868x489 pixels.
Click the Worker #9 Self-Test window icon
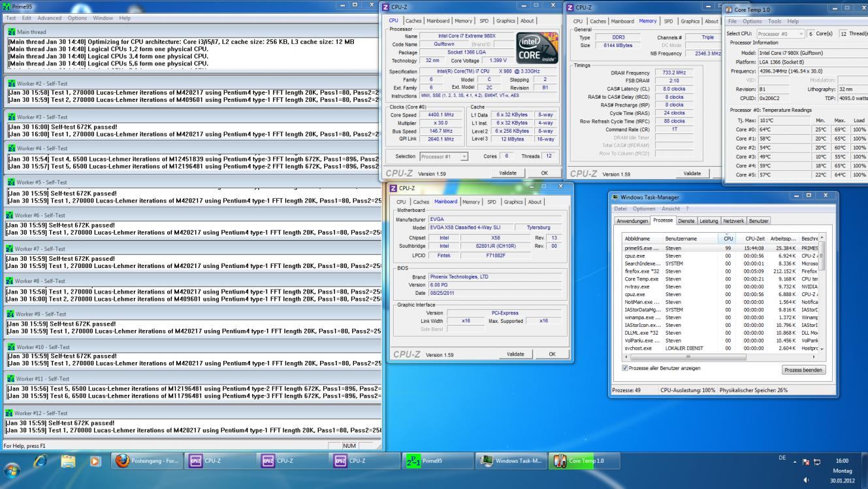point(11,313)
